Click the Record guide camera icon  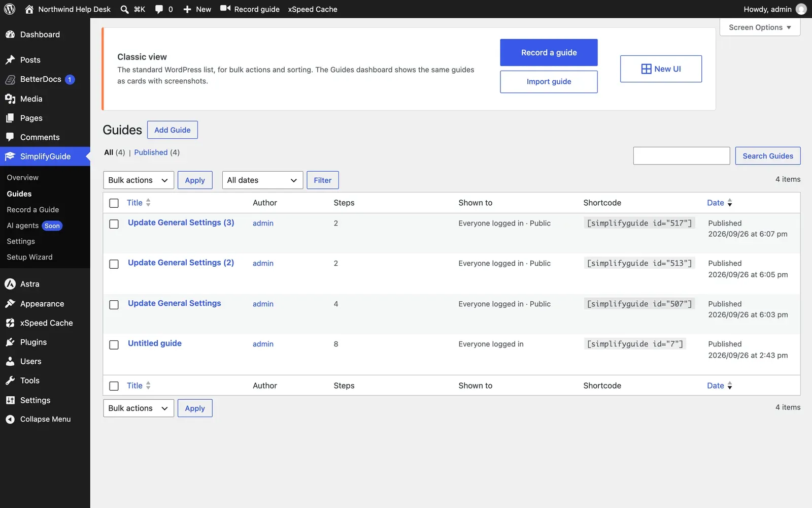pos(225,9)
